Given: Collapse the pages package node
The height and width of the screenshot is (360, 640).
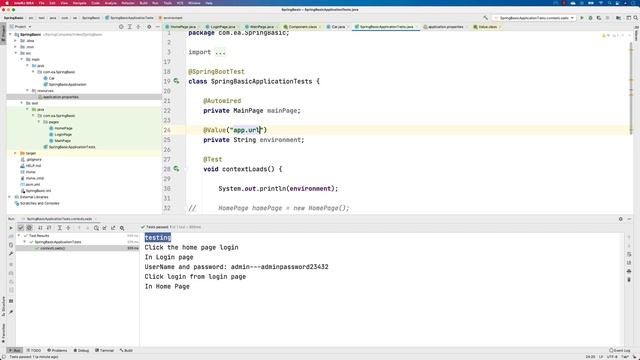Looking at the screenshot, I should 39,122.
